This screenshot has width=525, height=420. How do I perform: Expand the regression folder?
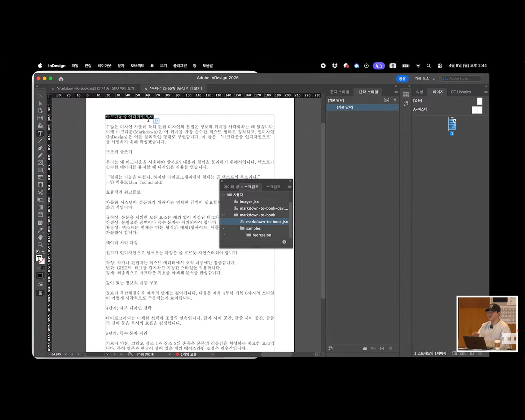[224, 235]
